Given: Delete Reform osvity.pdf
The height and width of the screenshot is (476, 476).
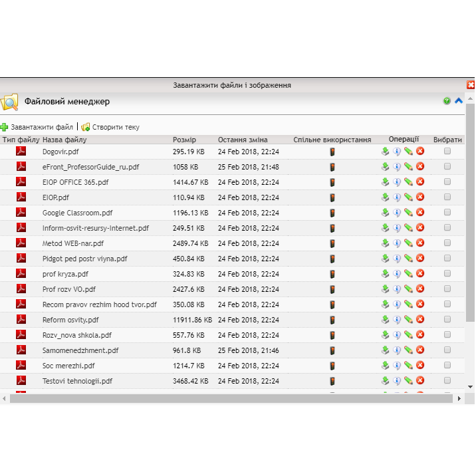Looking at the screenshot, I should pyautogui.click(x=420, y=319).
